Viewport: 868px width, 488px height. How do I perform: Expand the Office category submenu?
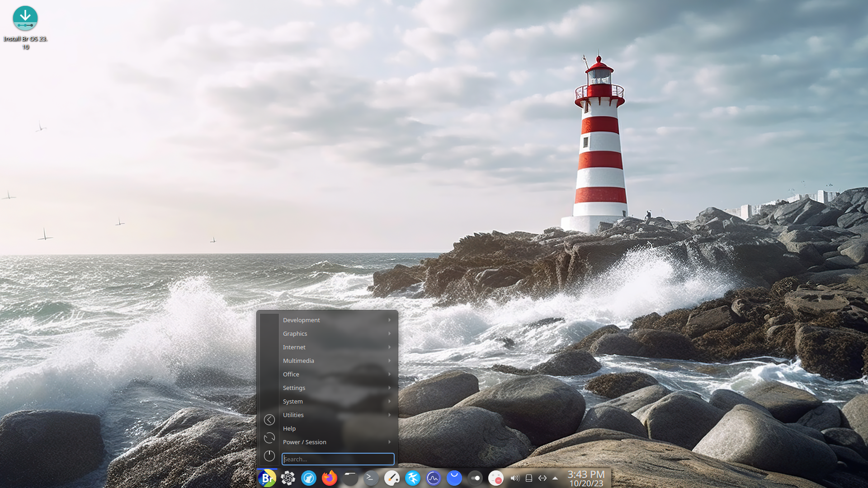(x=338, y=374)
